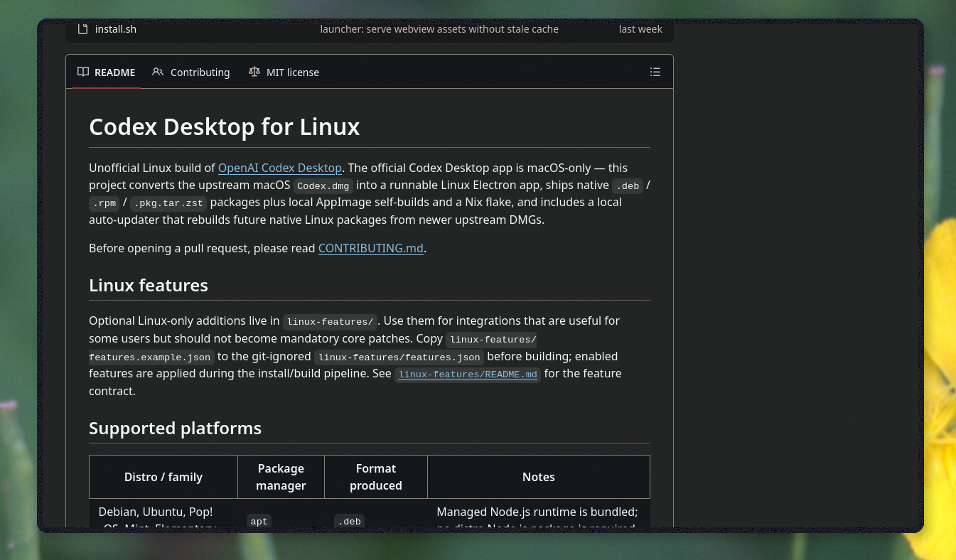956x560 pixels.
Task: Click the 'Codex.dmg' code snippet
Action: 323,186
